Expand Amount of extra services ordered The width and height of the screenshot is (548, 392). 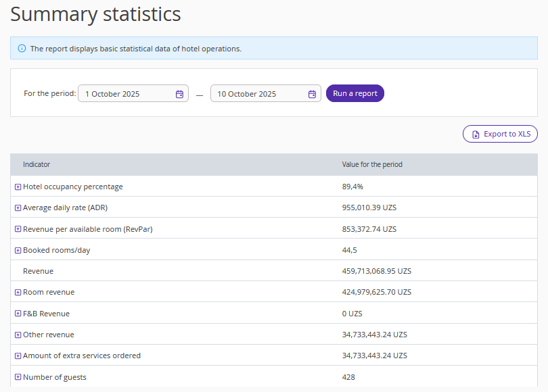(18, 356)
